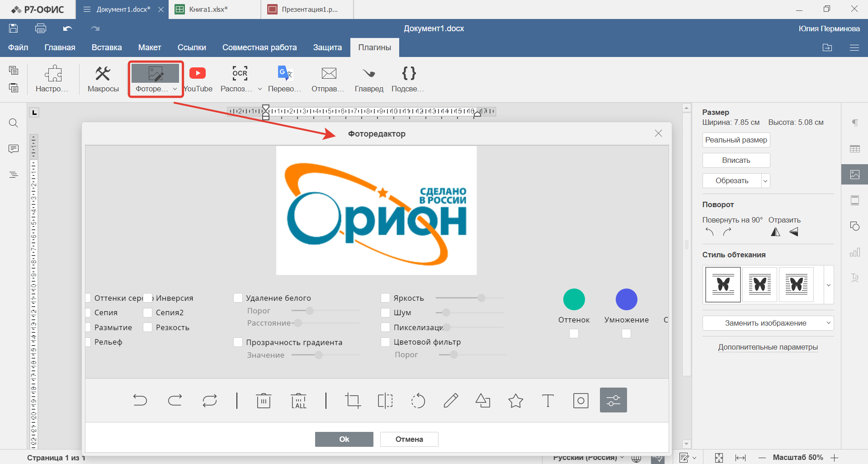Viewport: 868px width, 464px height.
Task: Flip image horizontally in right panel
Action: tap(776, 232)
